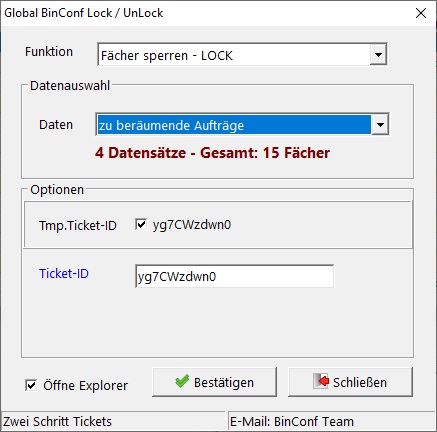Close the Global BinConf Lock dialog
The image size is (437, 432).
tap(421, 13)
